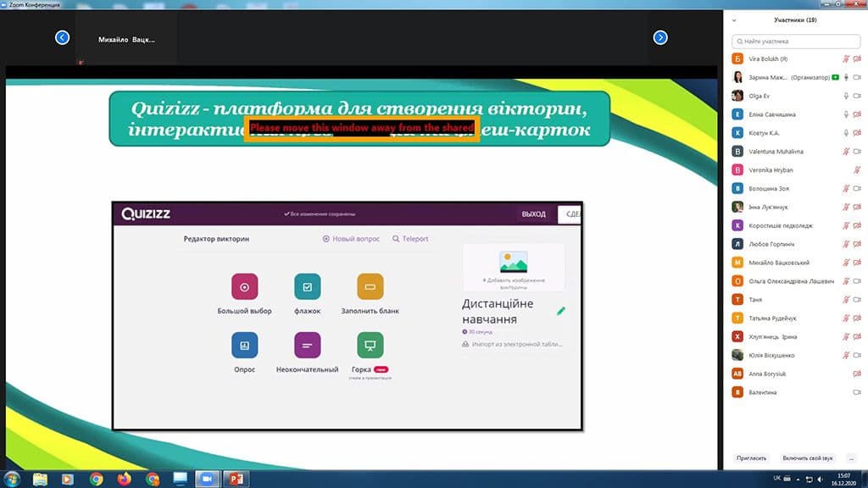
Task: Click camera icon for Юлія Віскушенко
Action: (x=857, y=355)
